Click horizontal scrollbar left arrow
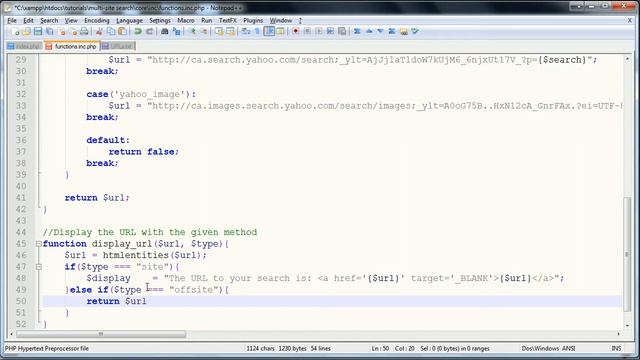This screenshot has width=640, height=360. click(11, 334)
